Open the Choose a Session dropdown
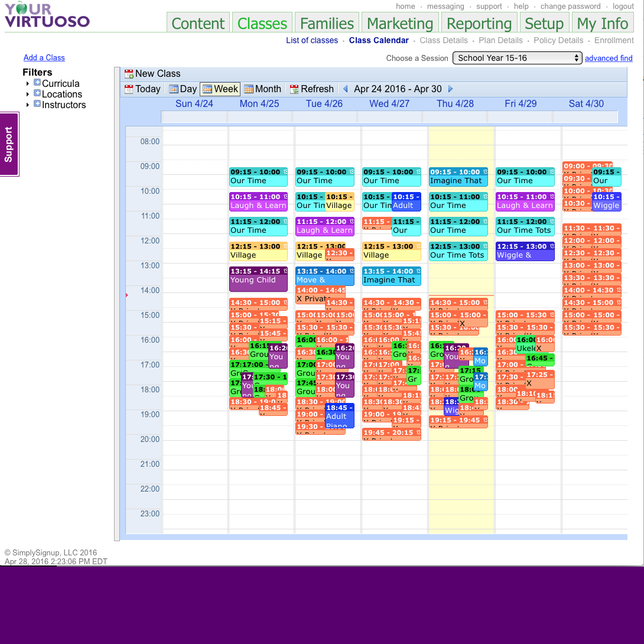Screen dimensions: 644x644 point(517,58)
